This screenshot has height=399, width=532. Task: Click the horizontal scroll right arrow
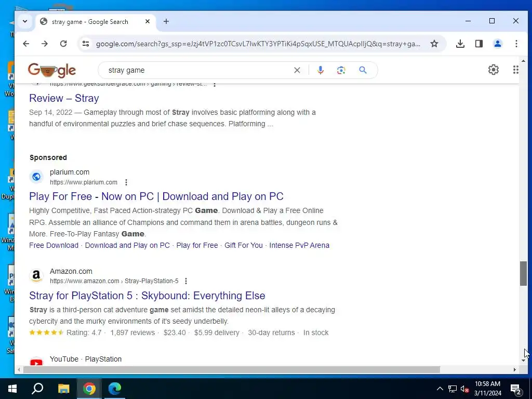tap(515, 369)
